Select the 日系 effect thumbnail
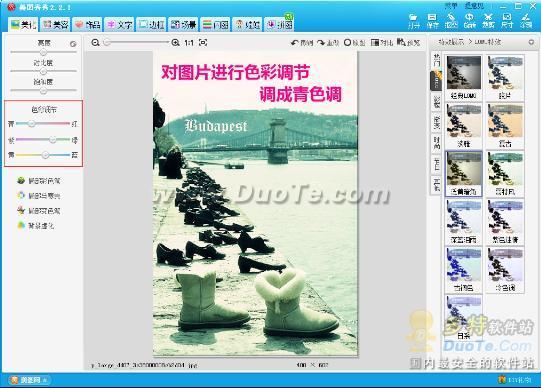The width and height of the screenshot is (541, 388). tap(464, 317)
